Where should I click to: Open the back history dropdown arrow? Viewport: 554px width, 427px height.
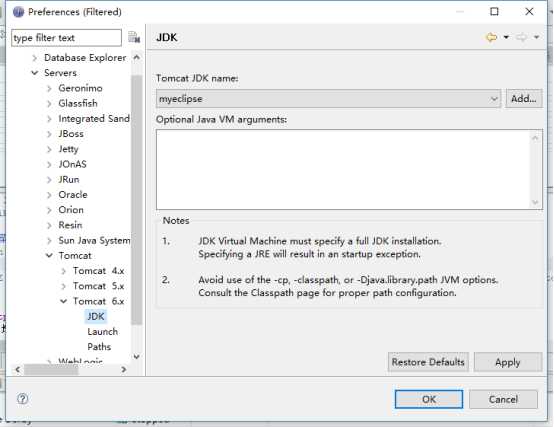[506, 37]
